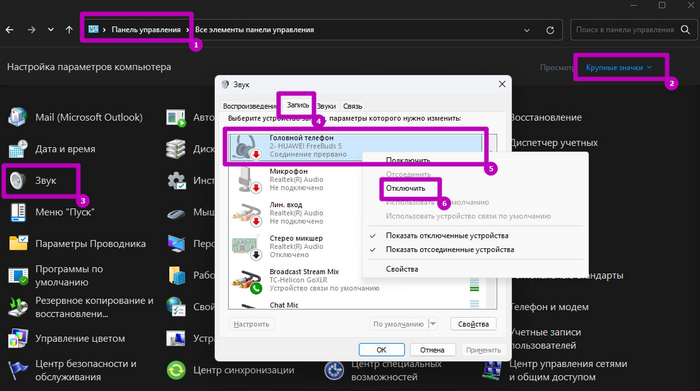Click the Broadcast Stream Mix level meter

(x=474, y=284)
